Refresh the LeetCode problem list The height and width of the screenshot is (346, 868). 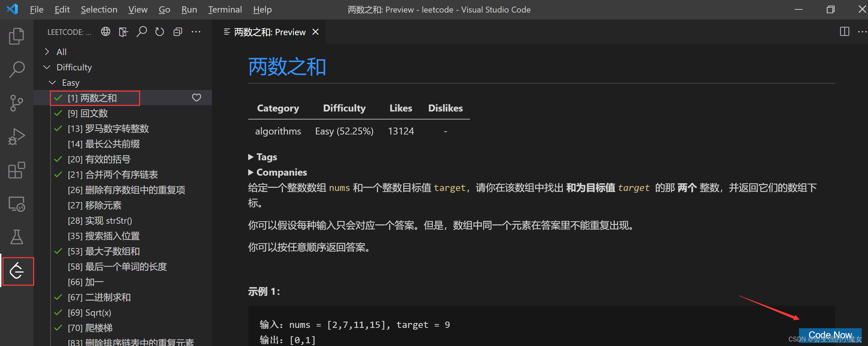(159, 31)
